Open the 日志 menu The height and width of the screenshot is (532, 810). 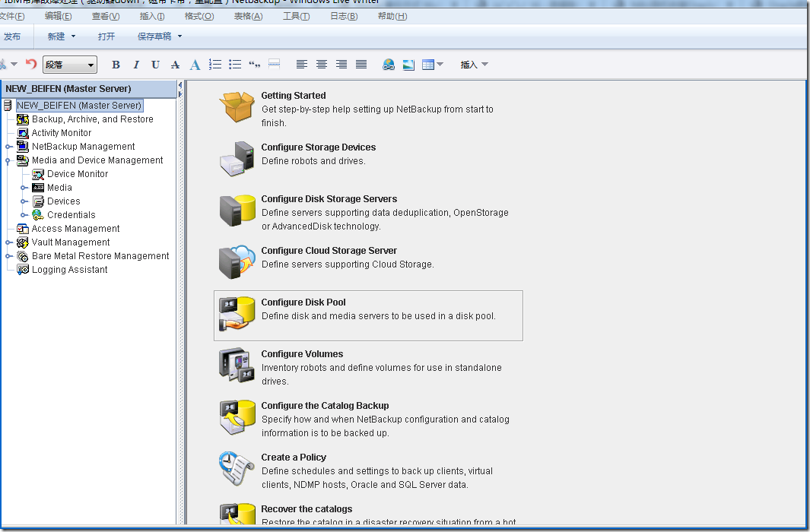point(344,16)
